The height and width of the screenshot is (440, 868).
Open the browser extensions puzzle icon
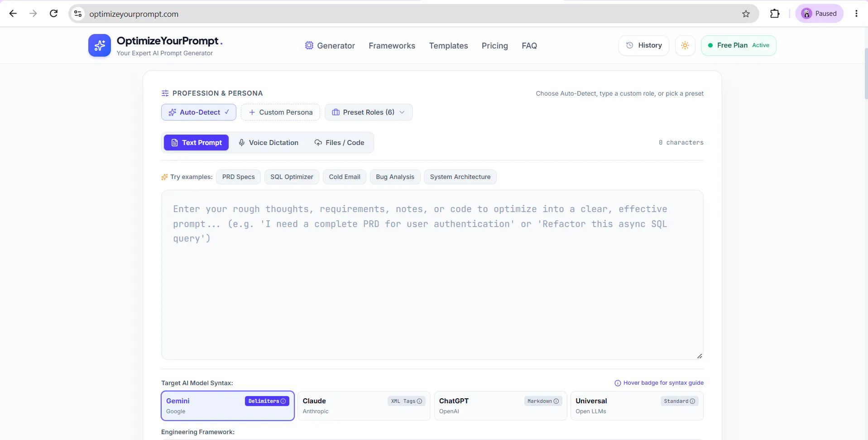click(x=775, y=14)
